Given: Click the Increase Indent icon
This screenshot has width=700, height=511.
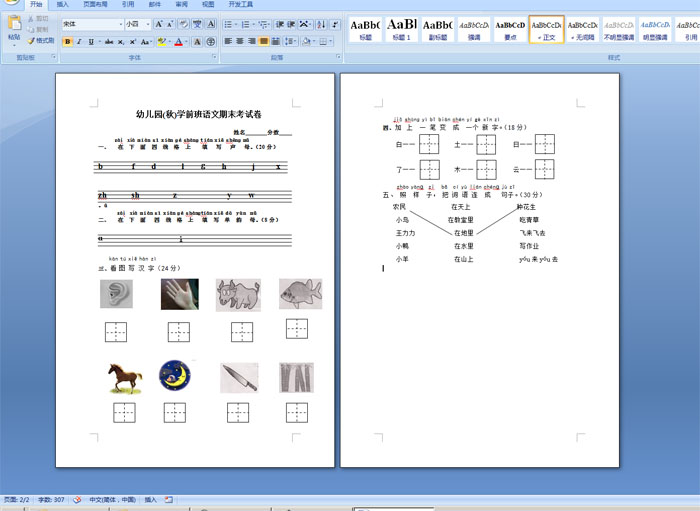Looking at the screenshot, I should 291,24.
